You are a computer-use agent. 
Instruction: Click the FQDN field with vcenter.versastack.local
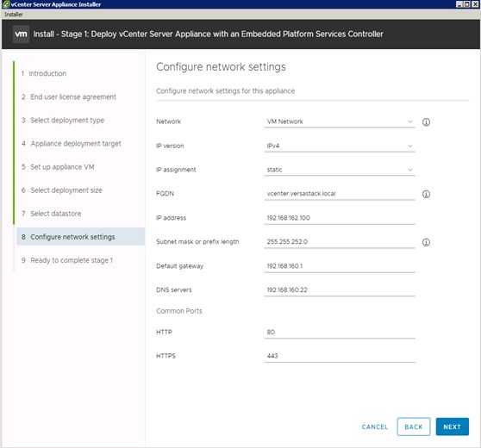tap(340, 194)
